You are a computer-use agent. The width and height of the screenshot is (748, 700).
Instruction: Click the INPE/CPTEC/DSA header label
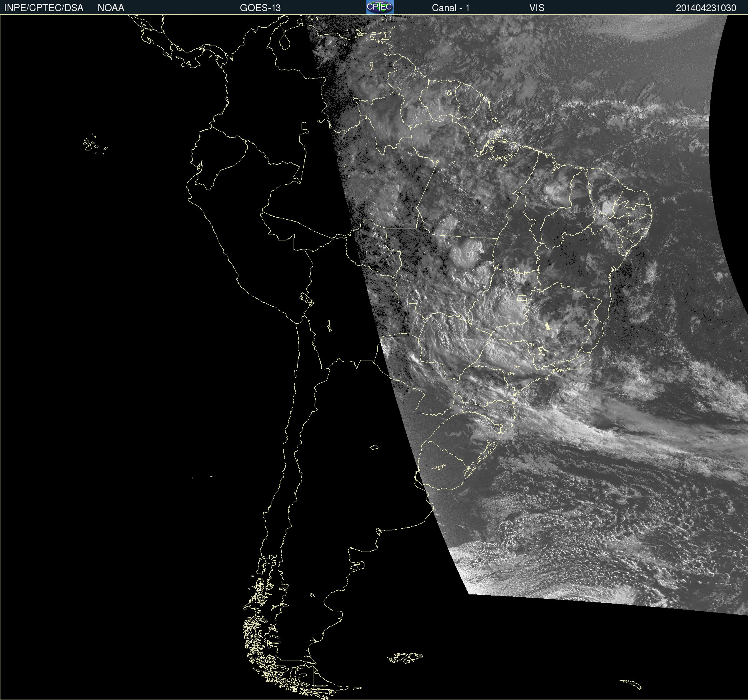[44, 8]
